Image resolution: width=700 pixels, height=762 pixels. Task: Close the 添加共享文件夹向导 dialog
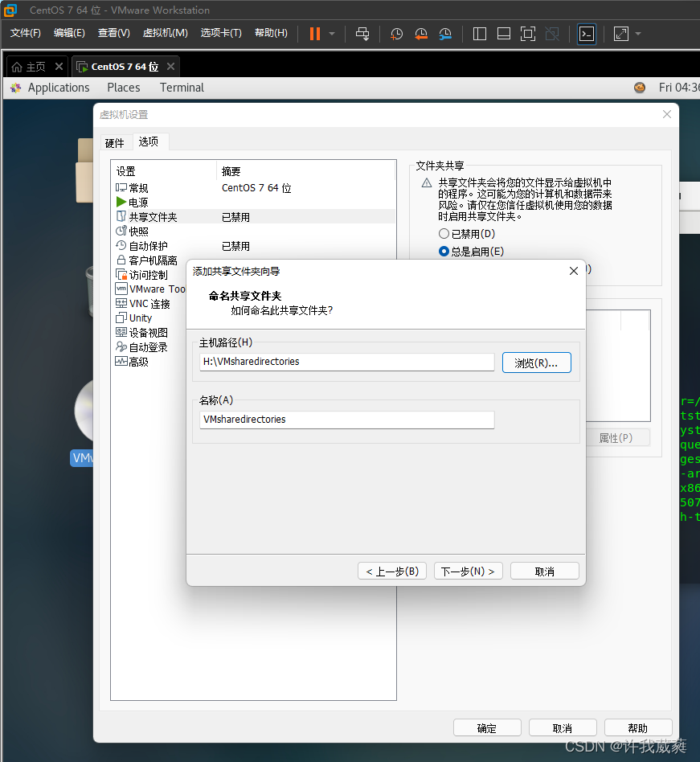pyautogui.click(x=574, y=271)
